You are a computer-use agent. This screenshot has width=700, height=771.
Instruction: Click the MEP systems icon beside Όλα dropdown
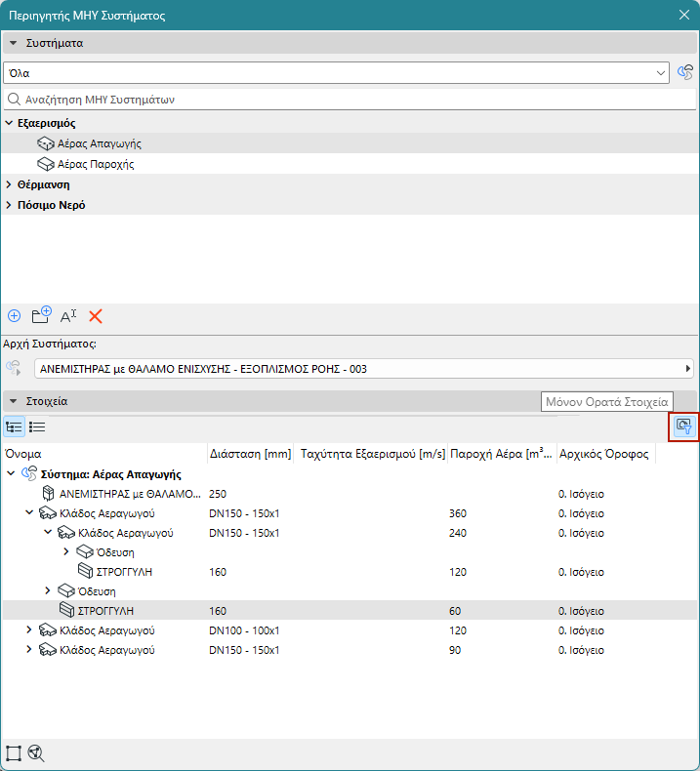click(x=685, y=73)
